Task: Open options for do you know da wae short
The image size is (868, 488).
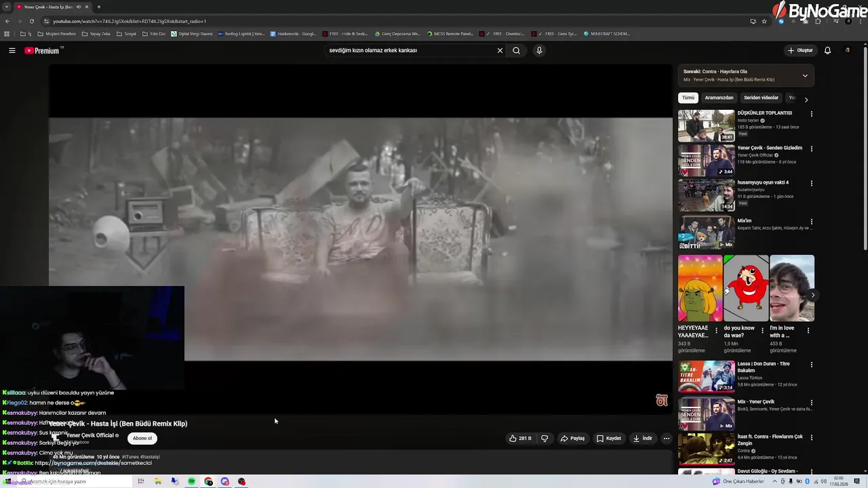Action: [762, 331]
